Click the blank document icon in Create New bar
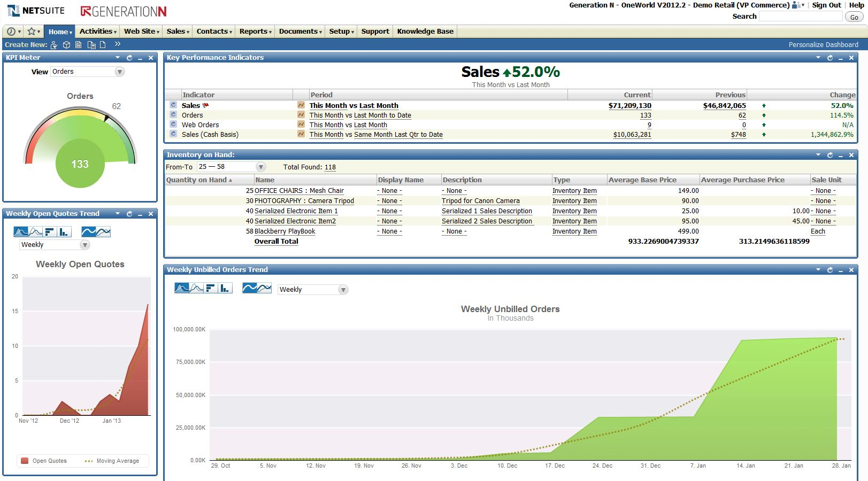Viewport: 868px width, 481px height. click(103, 45)
